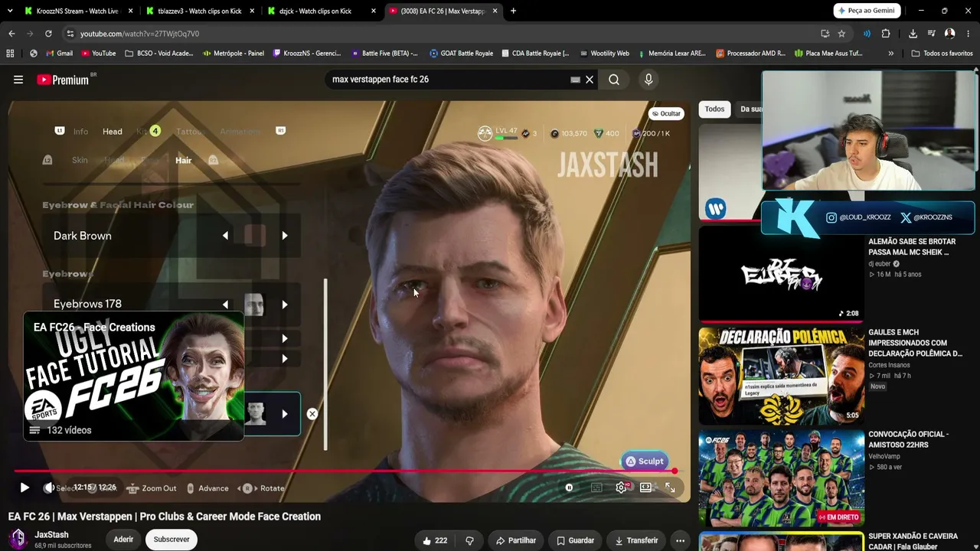Open the Chrome three-dot menu
This screenshot has height=551, width=980.
tap(969, 34)
